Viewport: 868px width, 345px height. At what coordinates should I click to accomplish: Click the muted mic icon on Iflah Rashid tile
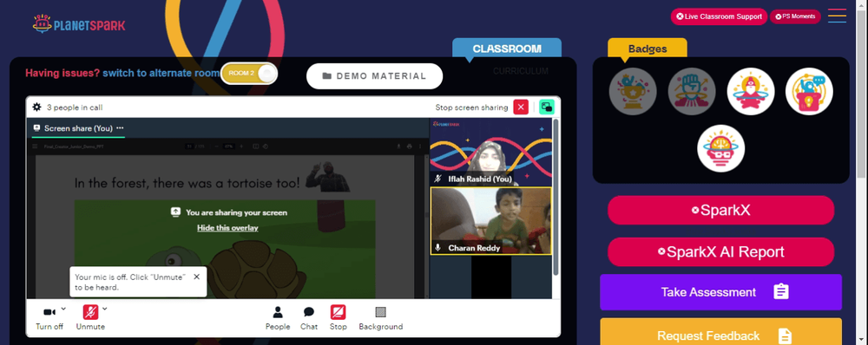pyautogui.click(x=437, y=179)
